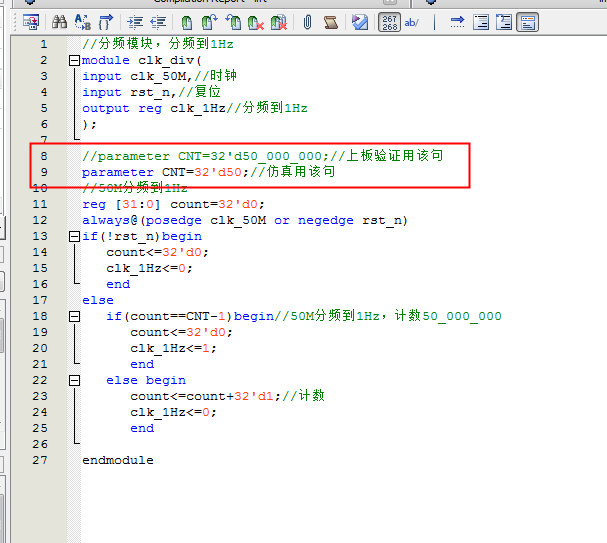Screen dimensions: 607x543
Task: Click 'input rst_n' on line 4
Action: point(126,92)
